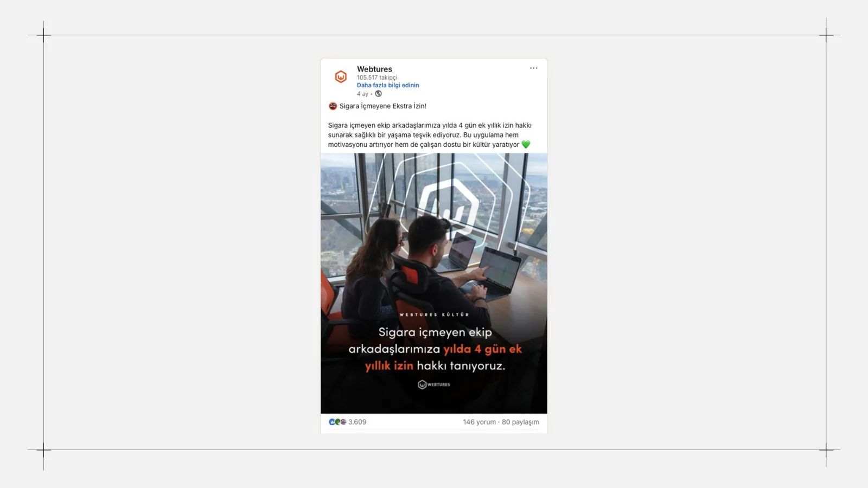Open the three-dot post options menu
The width and height of the screenshot is (868, 488).
[x=534, y=68]
